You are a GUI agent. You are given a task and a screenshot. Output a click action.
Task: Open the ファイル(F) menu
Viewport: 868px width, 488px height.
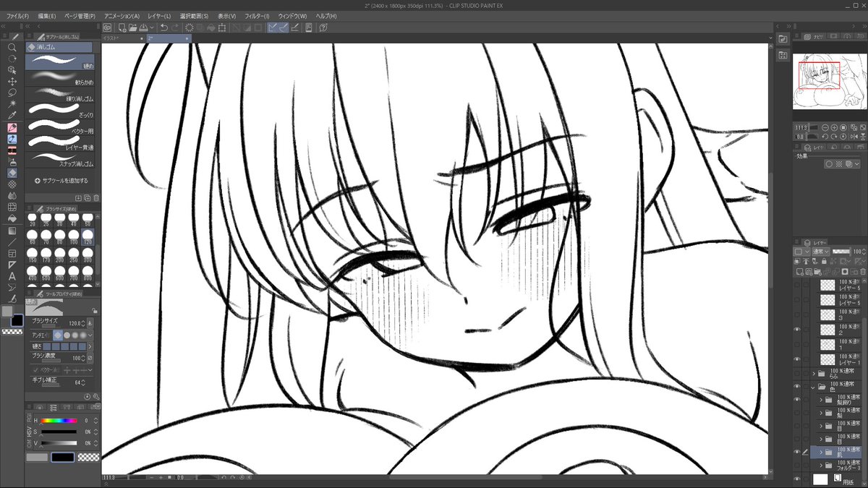click(x=17, y=15)
